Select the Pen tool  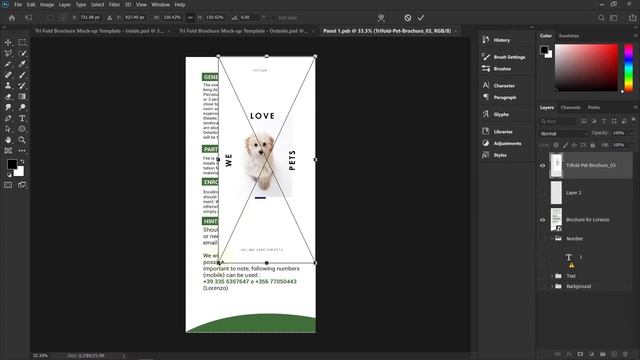[8, 118]
